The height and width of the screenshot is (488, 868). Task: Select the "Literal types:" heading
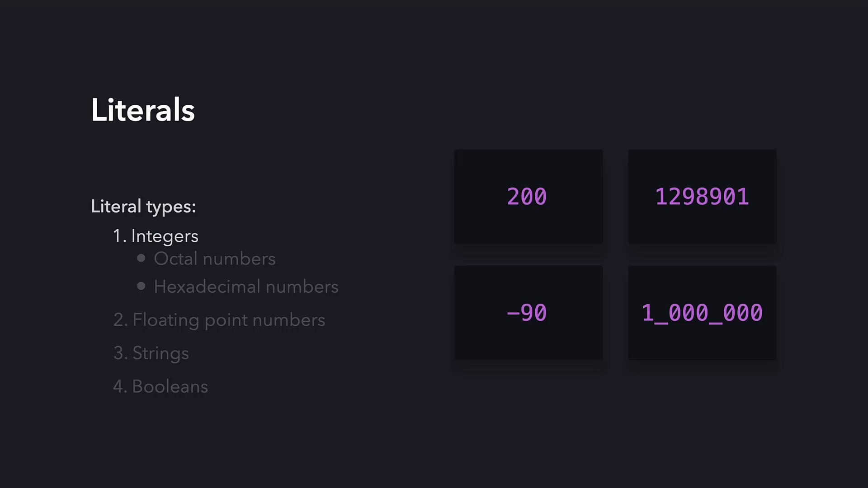(143, 206)
